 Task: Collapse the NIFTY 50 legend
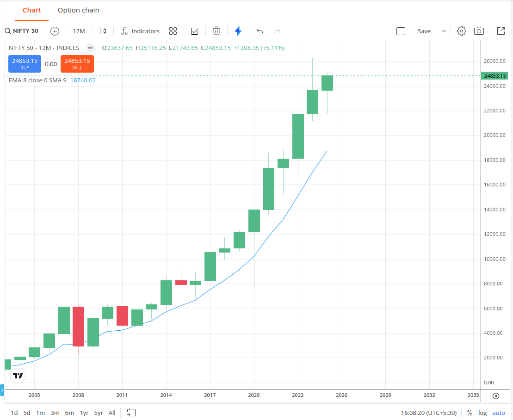pyautogui.click(x=90, y=48)
